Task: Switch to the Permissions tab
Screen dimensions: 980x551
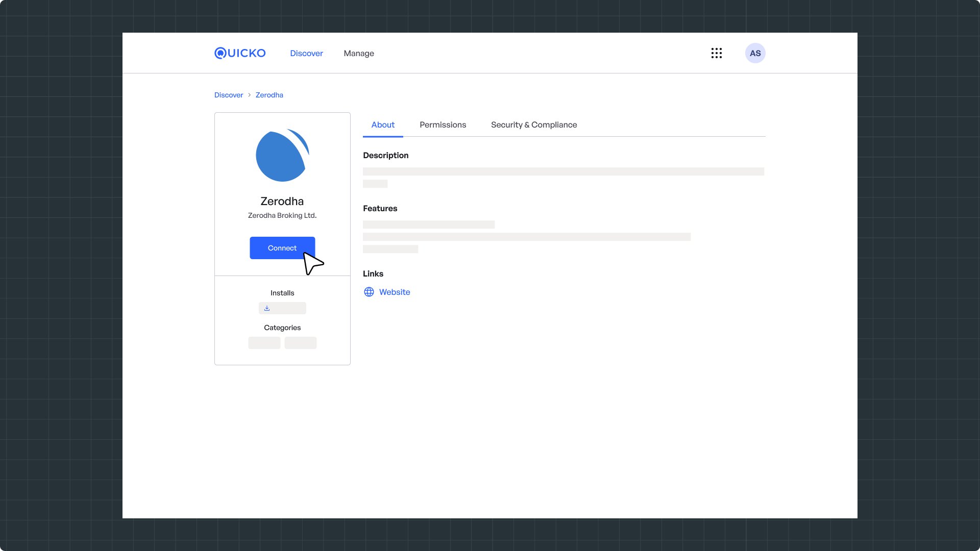Action: [443, 125]
